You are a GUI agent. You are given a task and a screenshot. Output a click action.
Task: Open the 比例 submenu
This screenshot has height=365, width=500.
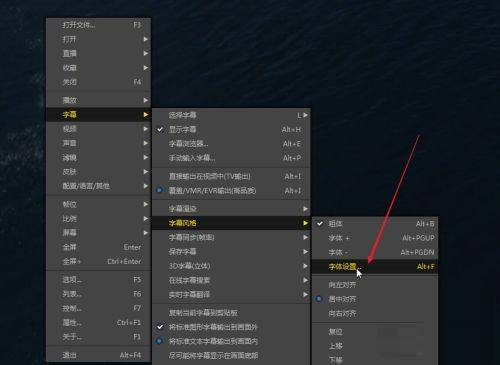tap(98, 218)
